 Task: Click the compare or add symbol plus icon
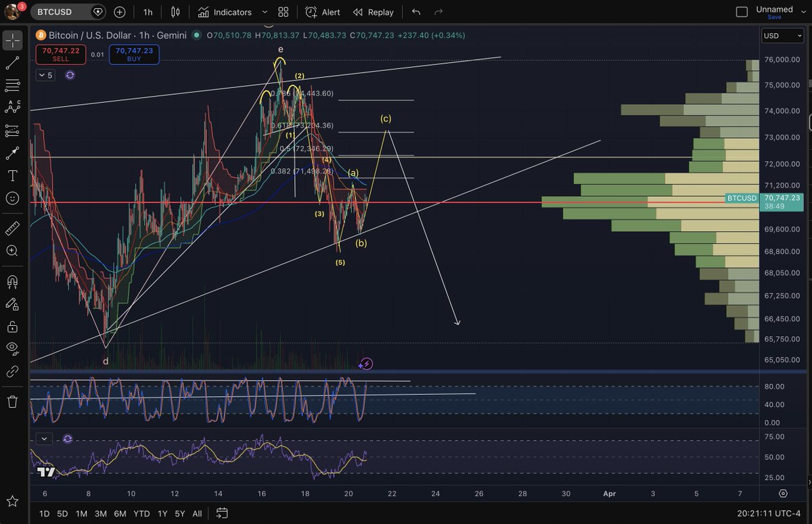coord(120,12)
